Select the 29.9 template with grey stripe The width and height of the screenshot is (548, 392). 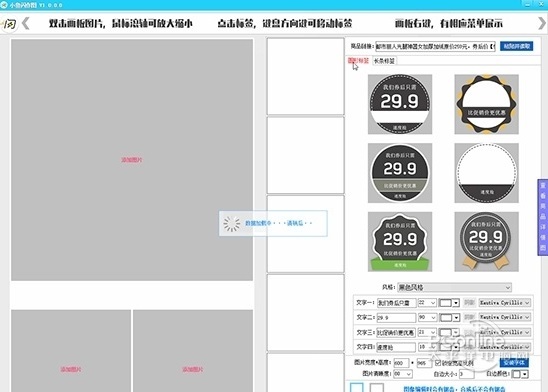tap(400, 173)
